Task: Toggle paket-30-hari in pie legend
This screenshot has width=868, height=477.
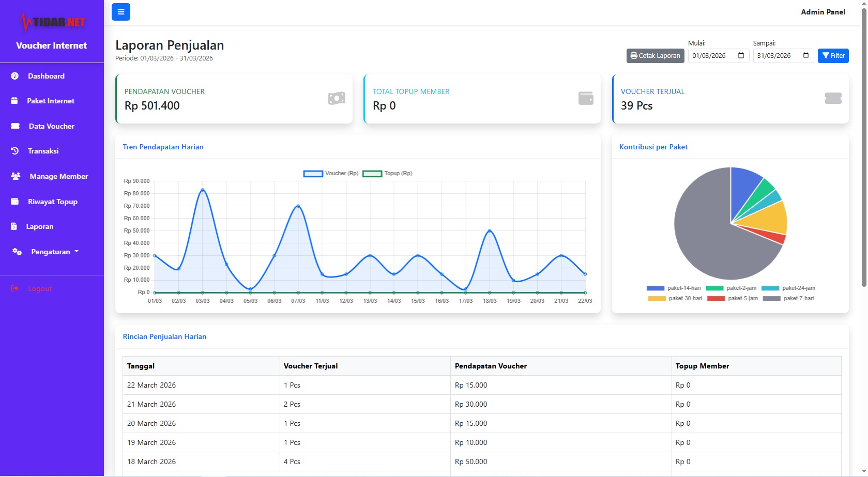Action: coord(675,299)
